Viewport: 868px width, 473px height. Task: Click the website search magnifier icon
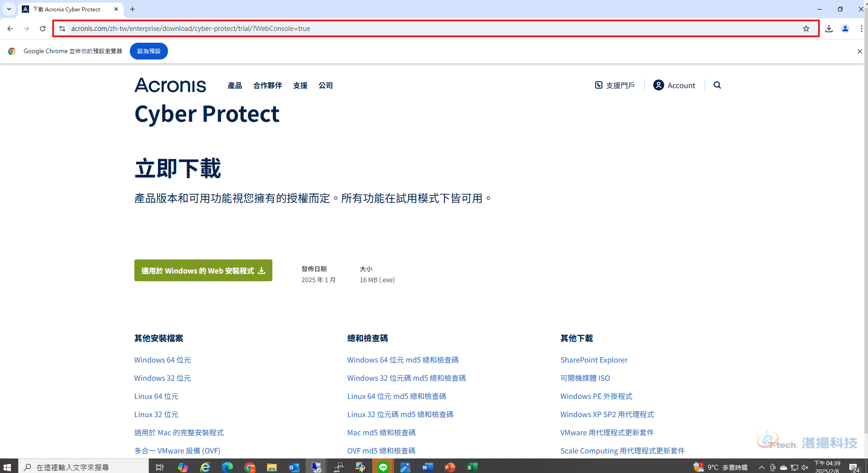tap(717, 85)
